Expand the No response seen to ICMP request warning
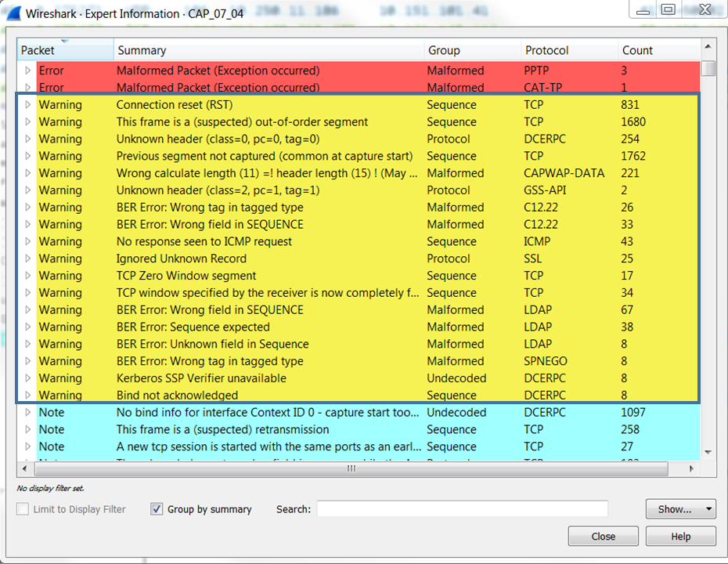 pos(28,241)
